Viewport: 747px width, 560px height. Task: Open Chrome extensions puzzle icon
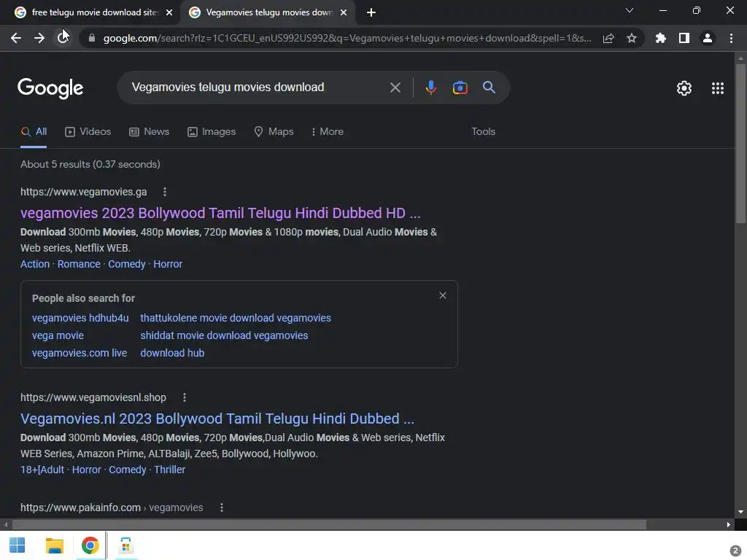click(661, 38)
